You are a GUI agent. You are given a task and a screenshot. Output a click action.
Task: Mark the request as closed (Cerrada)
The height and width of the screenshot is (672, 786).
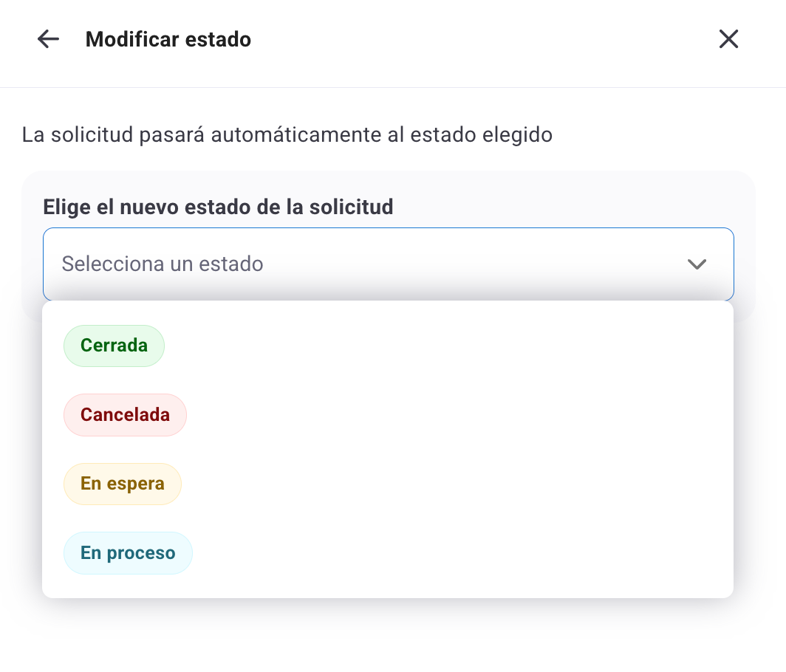click(114, 346)
